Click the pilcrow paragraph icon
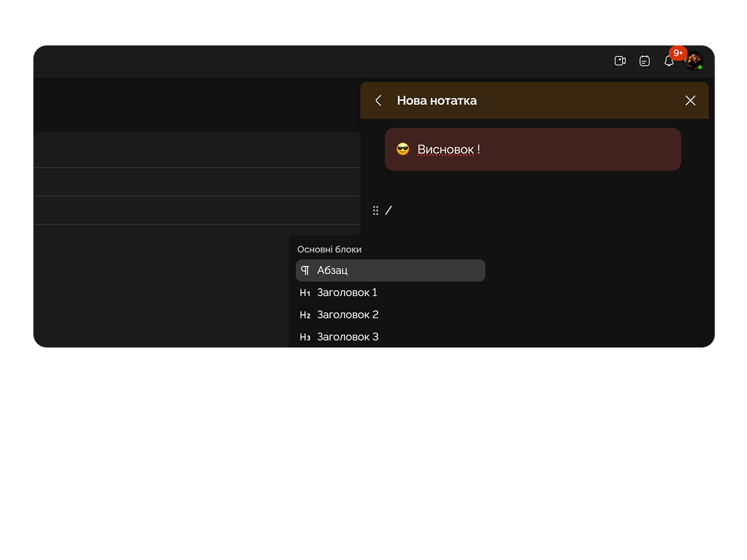This screenshot has height=560, width=747. tap(305, 271)
